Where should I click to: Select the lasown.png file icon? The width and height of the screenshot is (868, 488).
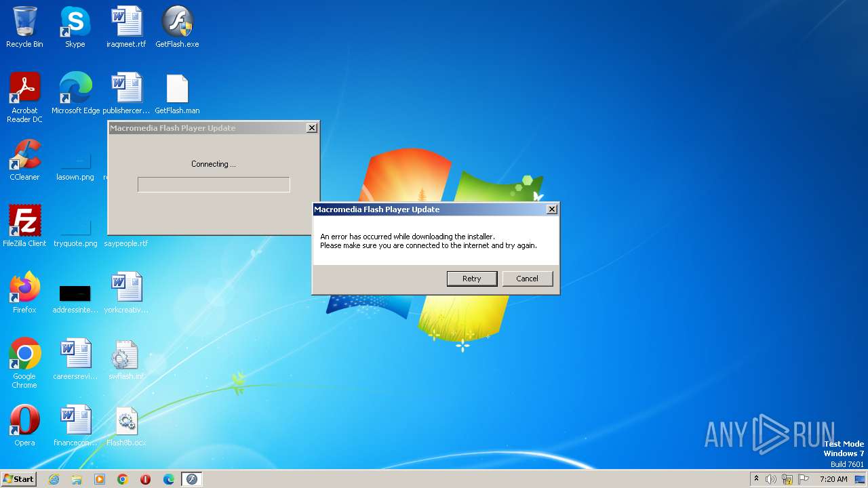[x=75, y=166]
